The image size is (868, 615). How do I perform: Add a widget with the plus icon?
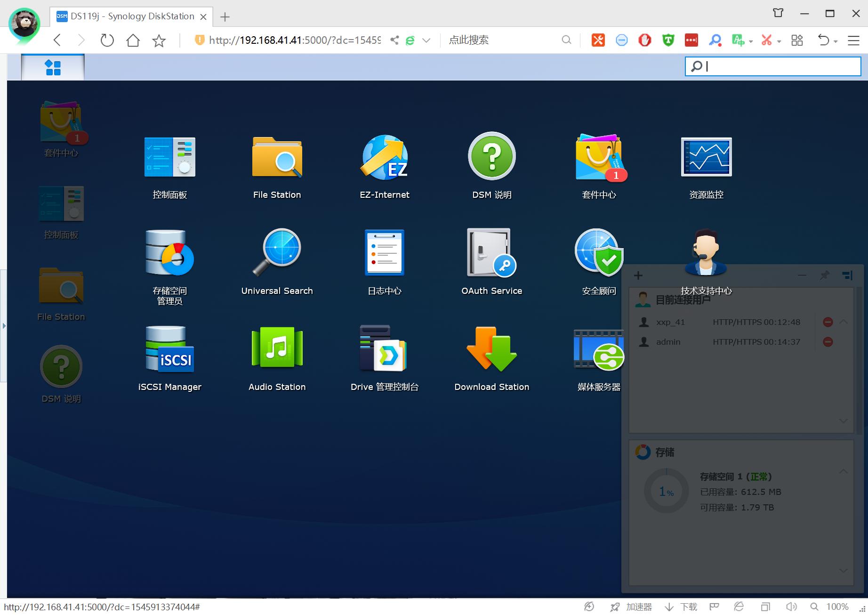point(638,275)
